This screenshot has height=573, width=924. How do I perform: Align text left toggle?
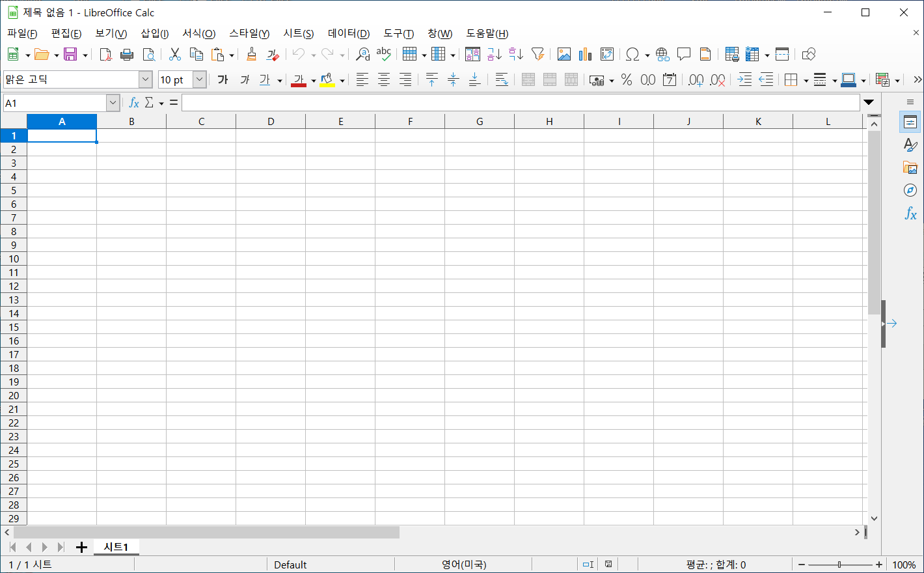362,79
